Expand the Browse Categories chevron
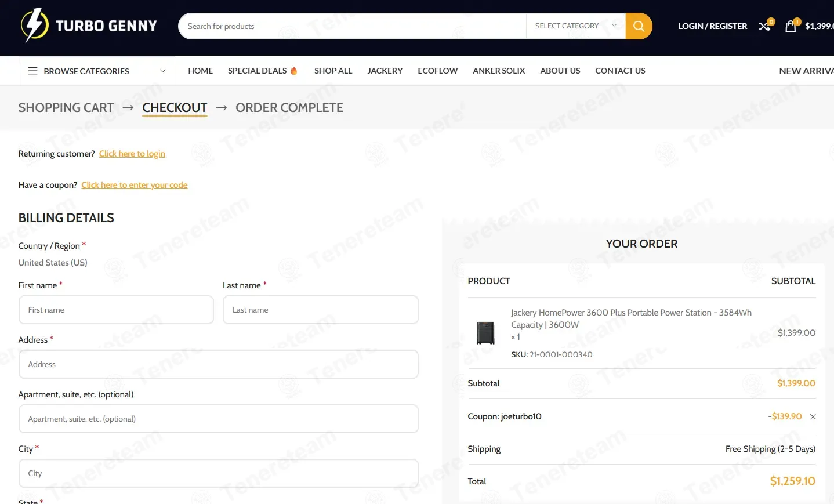This screenshot has height=504, width=834. (x=163, y=71)
